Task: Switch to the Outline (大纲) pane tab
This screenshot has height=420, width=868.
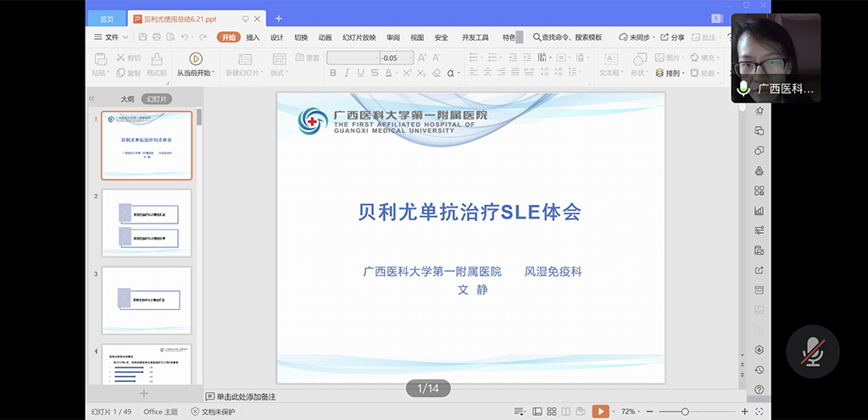Action: coord(127,99)
